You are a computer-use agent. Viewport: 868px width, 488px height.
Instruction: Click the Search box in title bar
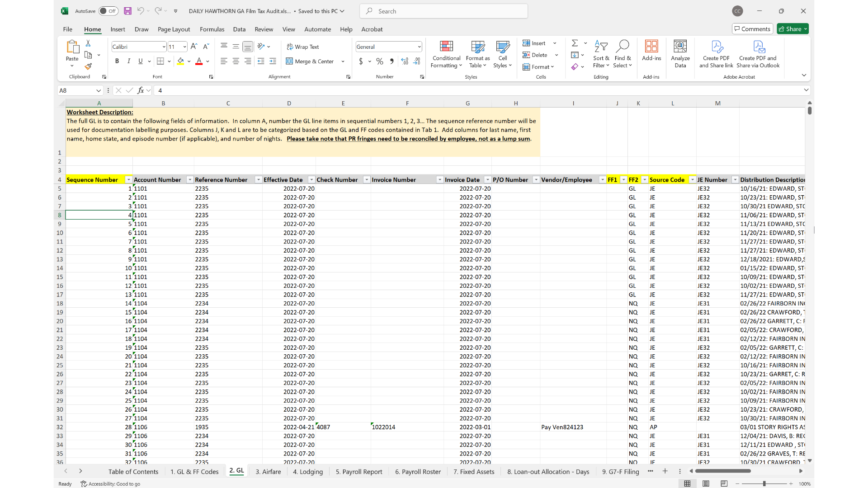click(x=444, y=11)
